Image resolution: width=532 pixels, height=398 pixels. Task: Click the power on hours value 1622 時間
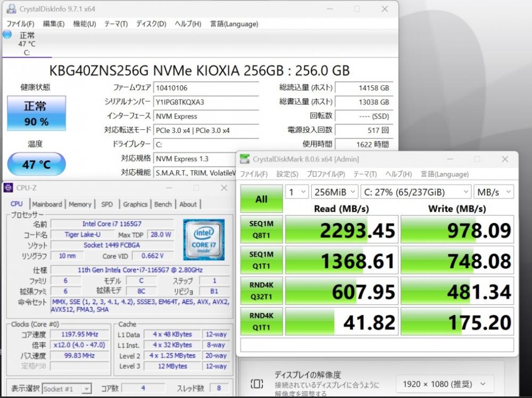[364, 145]
